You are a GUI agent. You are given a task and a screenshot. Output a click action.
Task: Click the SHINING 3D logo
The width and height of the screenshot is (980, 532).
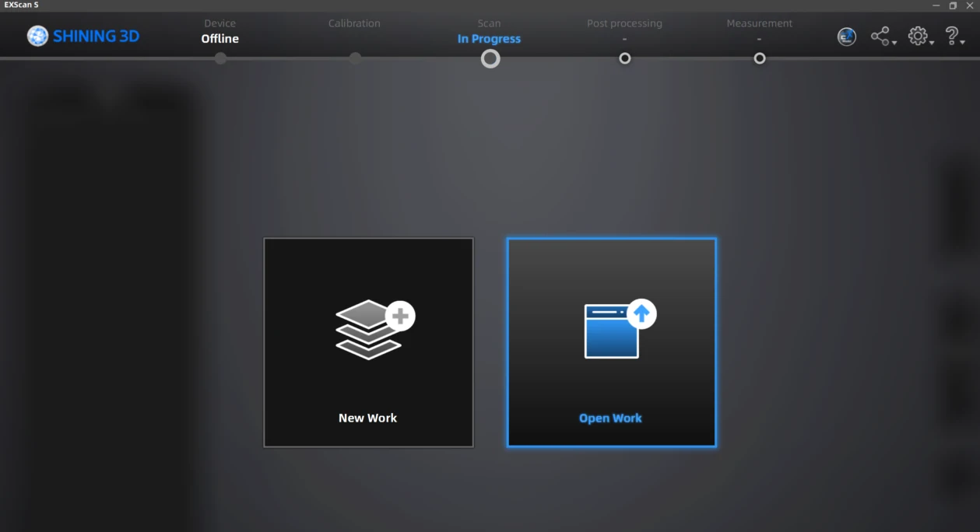[83, 36]
